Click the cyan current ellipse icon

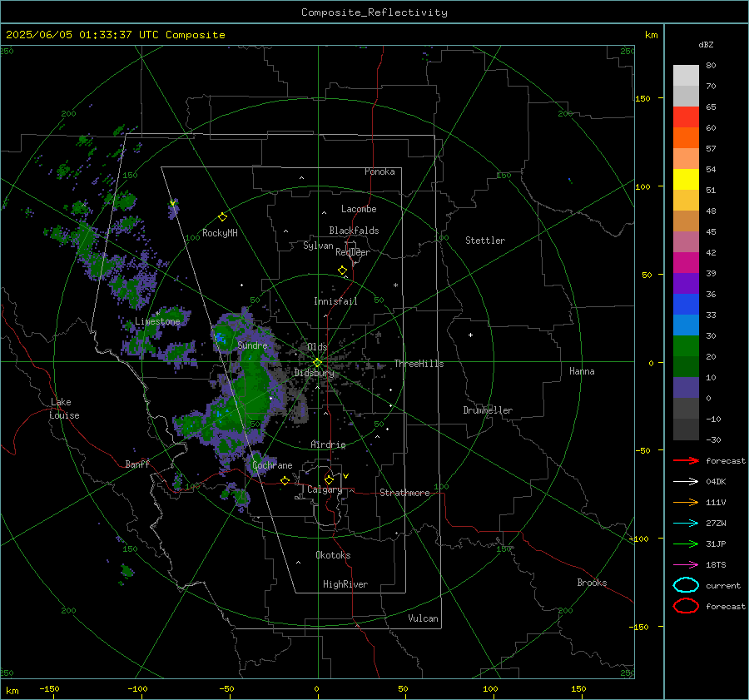tap(686, 585)
